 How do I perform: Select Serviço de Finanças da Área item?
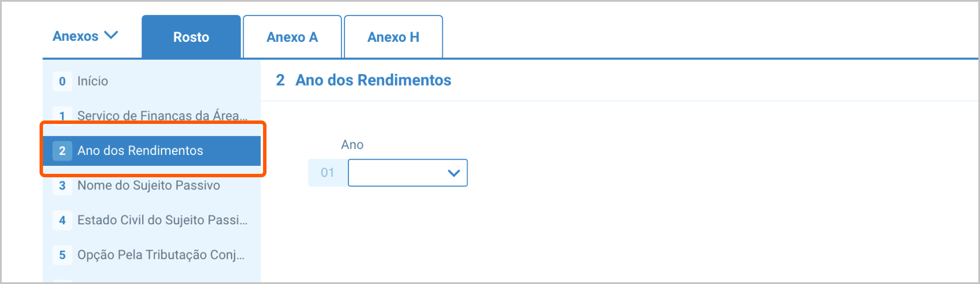coord(162,116)
